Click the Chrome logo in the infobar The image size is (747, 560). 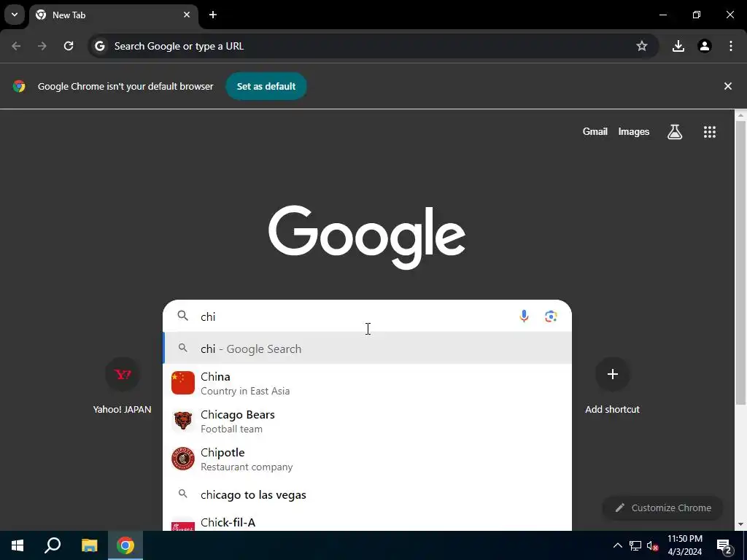[19, 86]
